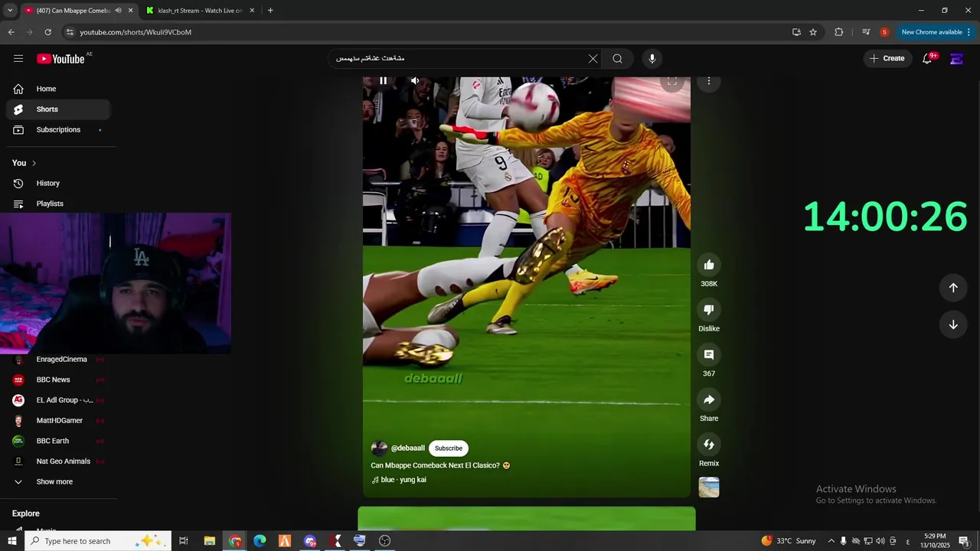Reload the page
The height and width of the screenshot is (551, 980).
[x=47, y=32]
